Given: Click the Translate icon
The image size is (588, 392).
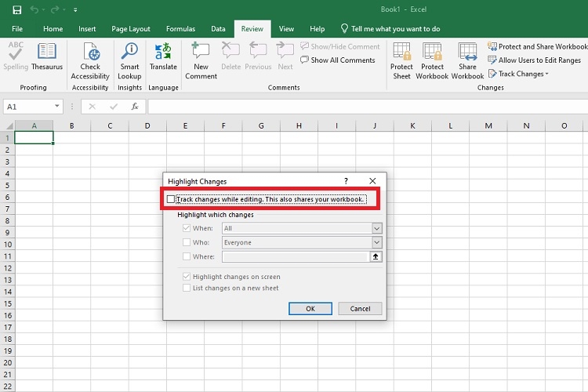Looking at the screenshot, I should click(163, 56).
